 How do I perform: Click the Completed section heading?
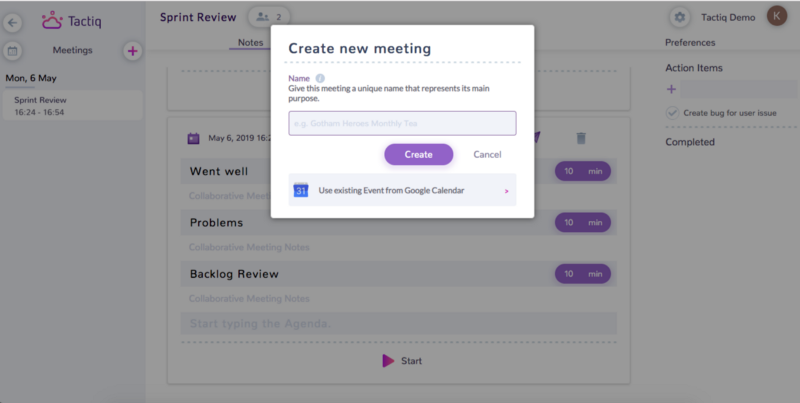coord(690,142)
